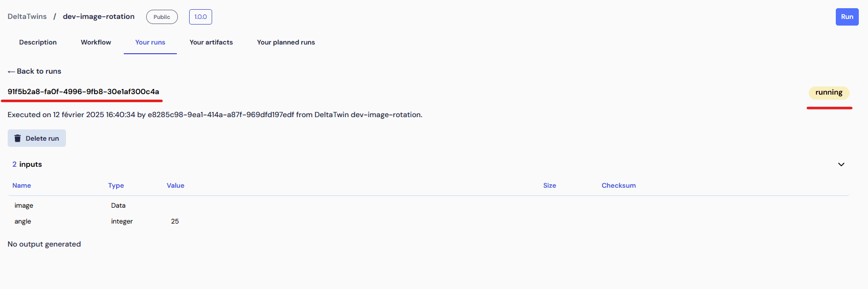The image size is (868, 289).
Task: Go to the Your artifacts tab
Action: pos(211,42)
